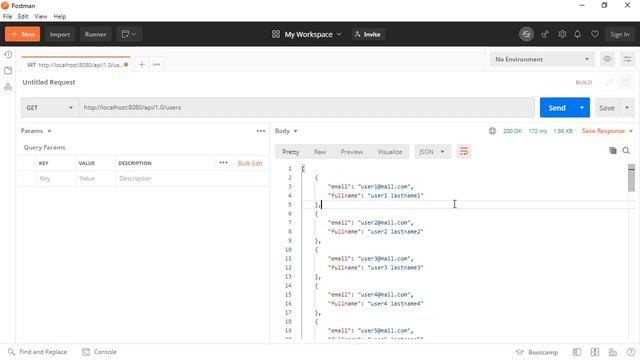Open the Console panel
The image size is (640, 360).
[x=100, y=352]
